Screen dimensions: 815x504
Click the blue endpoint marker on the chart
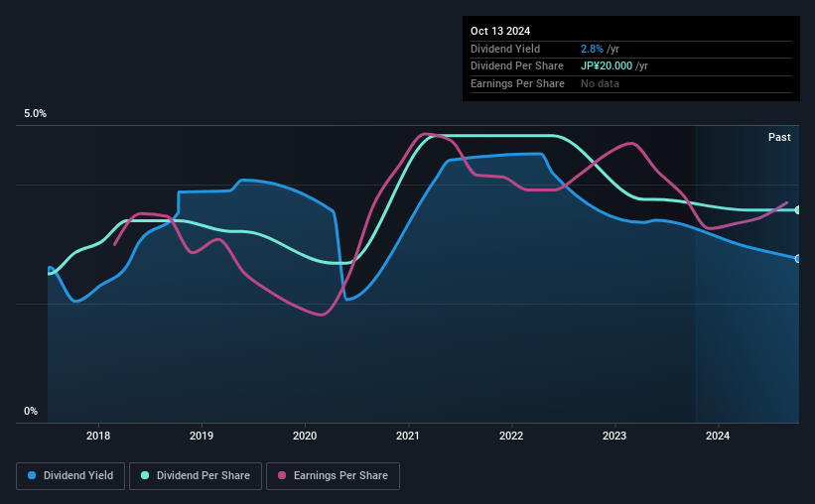(798, 258)
